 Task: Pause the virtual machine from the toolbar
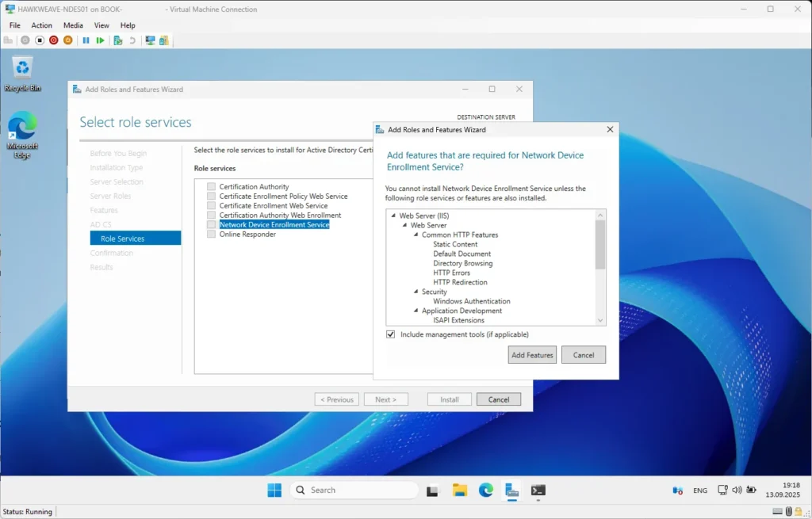click(x=86, y=40)
